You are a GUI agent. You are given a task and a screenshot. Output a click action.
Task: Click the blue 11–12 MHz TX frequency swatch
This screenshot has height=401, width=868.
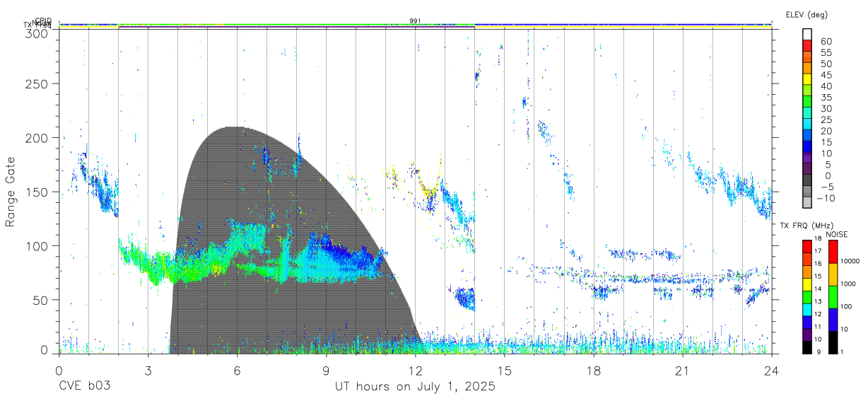(807, 322)
